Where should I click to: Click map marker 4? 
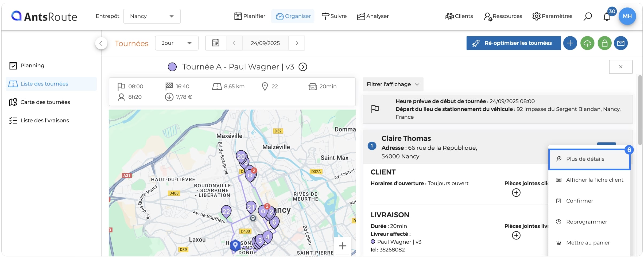point(267,237)
